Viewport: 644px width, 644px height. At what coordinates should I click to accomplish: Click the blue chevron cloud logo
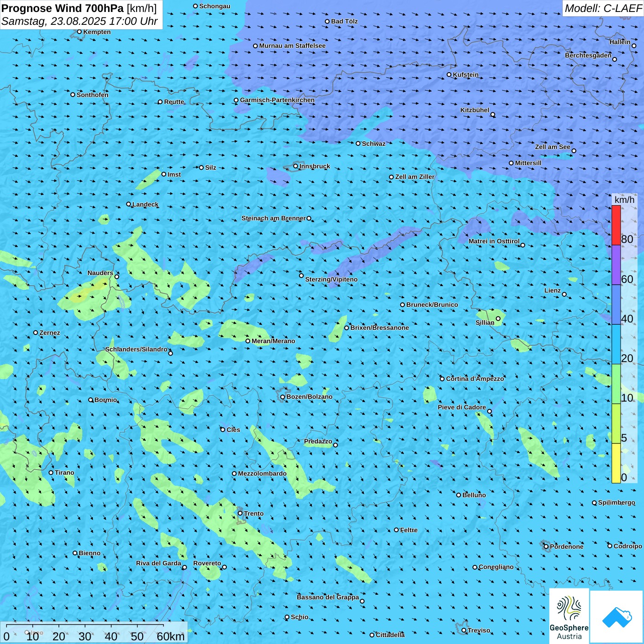[617, 617]
